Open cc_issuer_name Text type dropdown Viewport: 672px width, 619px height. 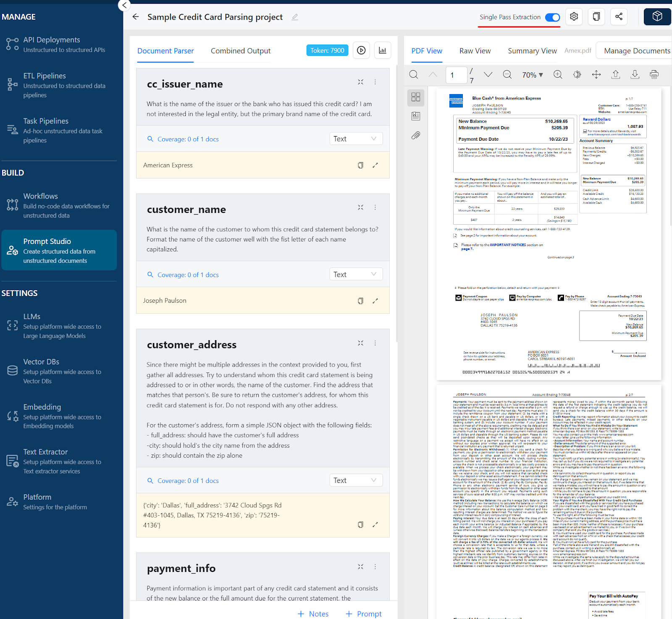pyautogui.click(x=356, y=139)
